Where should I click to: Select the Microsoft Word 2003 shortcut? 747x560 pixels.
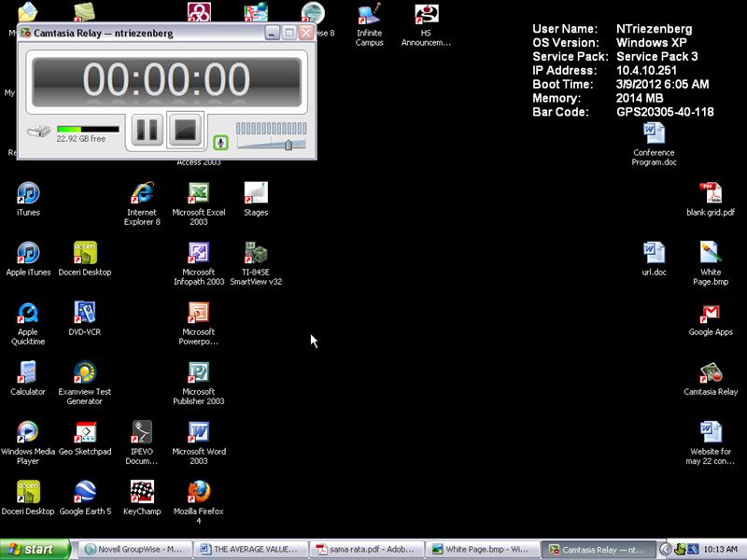[199, 442]
